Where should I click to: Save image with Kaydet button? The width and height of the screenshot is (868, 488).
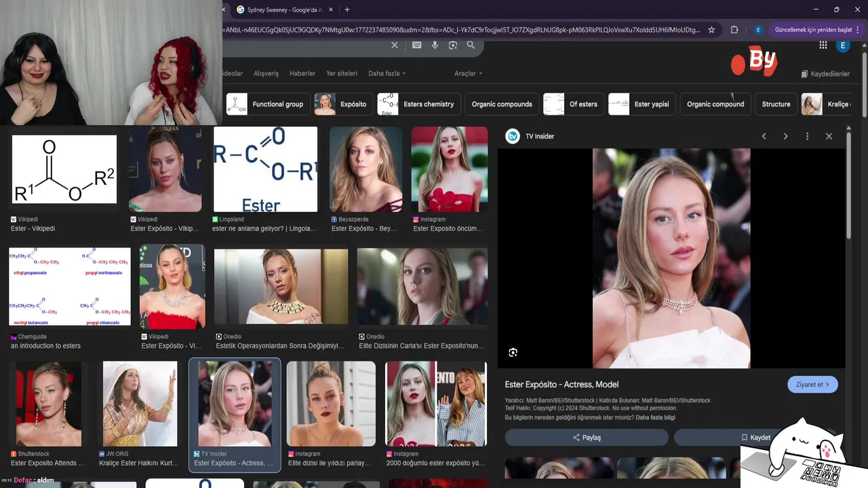point(755,438)
